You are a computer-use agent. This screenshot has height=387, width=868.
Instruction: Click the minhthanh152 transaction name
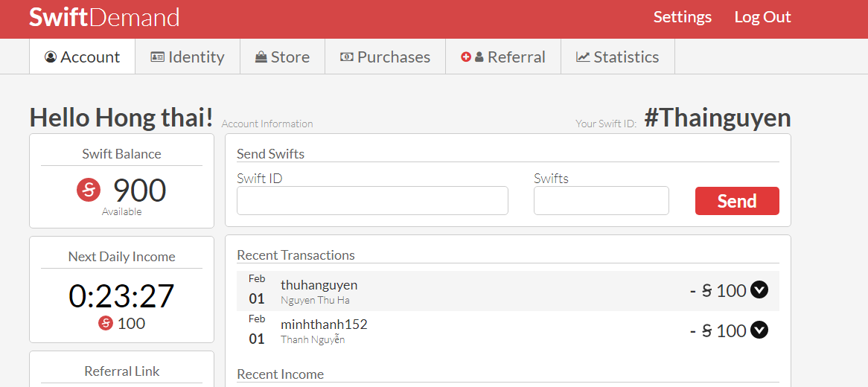click(324, 324)
